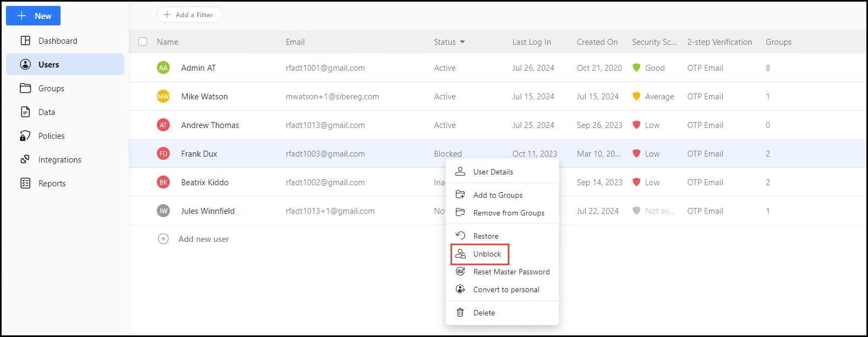Select Add to Groups in context menu
The image size is (868, 337).
point(498,196)
